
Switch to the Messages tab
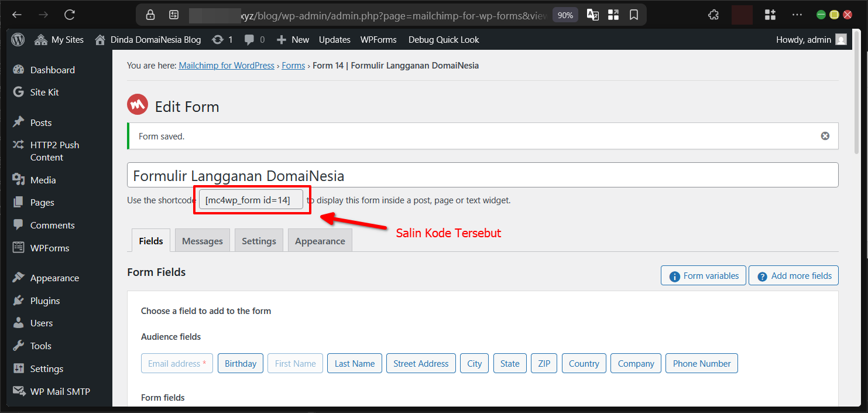pyautogui.click(x=202, y=240)
